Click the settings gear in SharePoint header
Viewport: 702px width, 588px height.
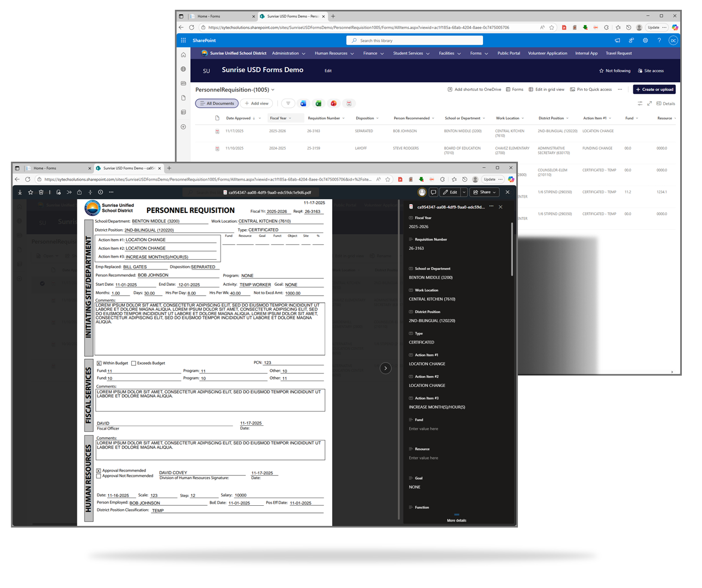tap(645, 40)
